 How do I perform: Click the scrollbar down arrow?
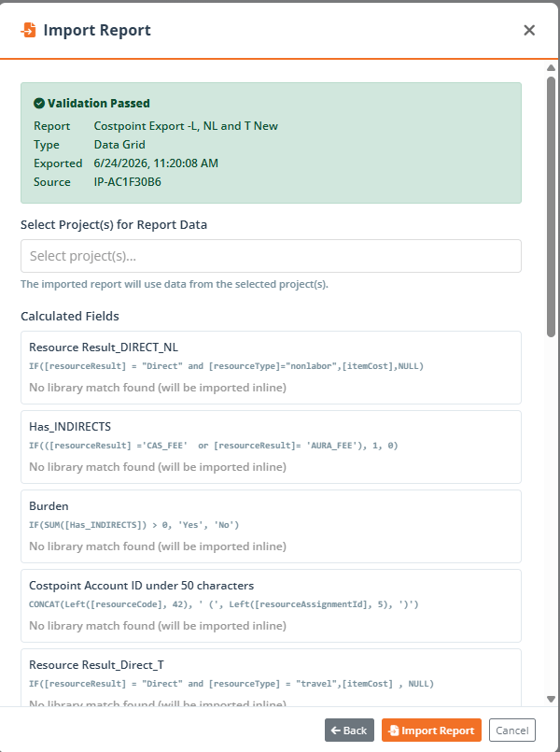pyautogui.click(x=551, y=700)
